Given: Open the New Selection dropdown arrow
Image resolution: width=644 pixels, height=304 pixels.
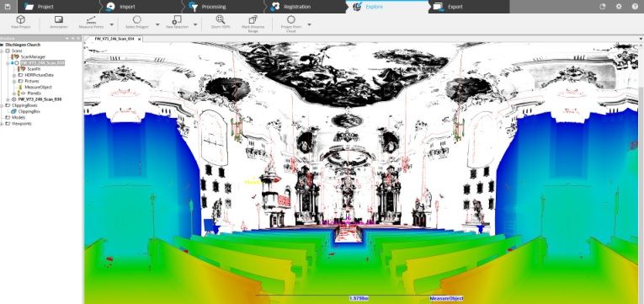Looking at the screenshot, I should [195, 24].
